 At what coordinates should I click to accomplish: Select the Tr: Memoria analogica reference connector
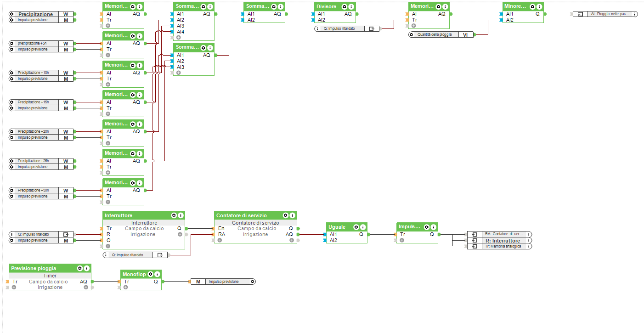[x=503, y=247]
